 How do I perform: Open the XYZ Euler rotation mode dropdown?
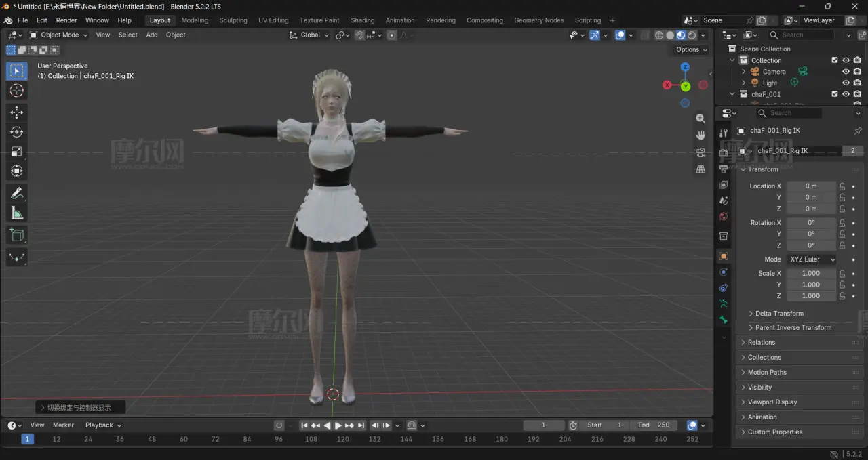tap(811, 259)
